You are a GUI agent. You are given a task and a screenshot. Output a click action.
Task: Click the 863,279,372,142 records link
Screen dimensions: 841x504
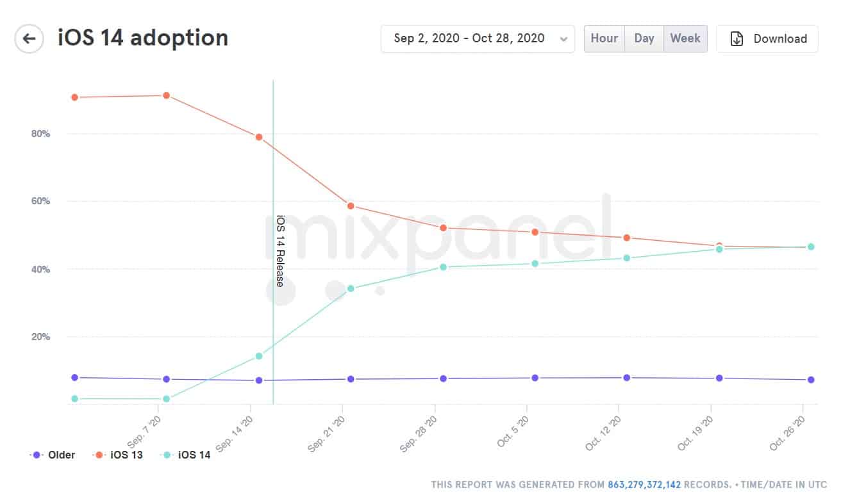pyautogui.click(x=644, y=485)
